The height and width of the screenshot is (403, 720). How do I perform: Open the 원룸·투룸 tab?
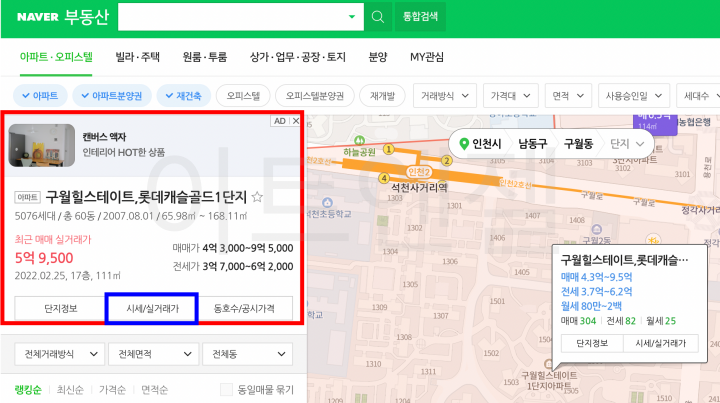[205, 57]
